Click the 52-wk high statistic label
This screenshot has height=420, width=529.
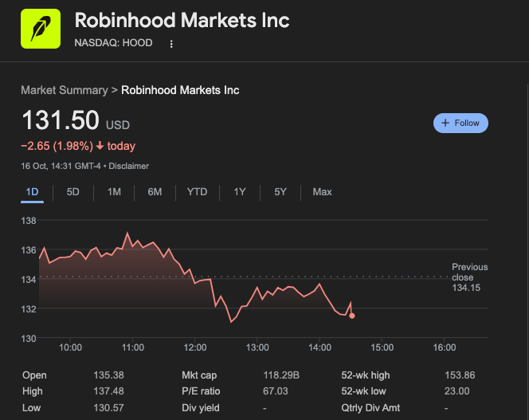tap(366, 375)
